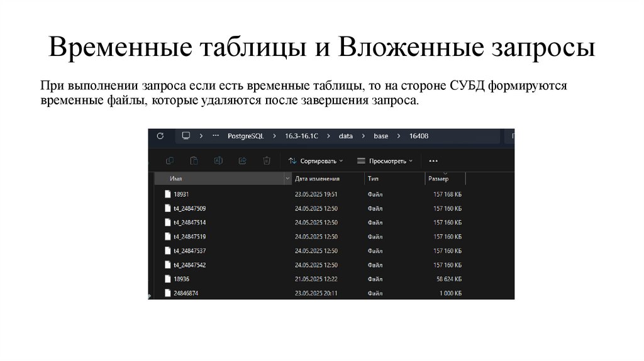Click the size value 1 000 КБ
The image size is (644, 361).
450,293
